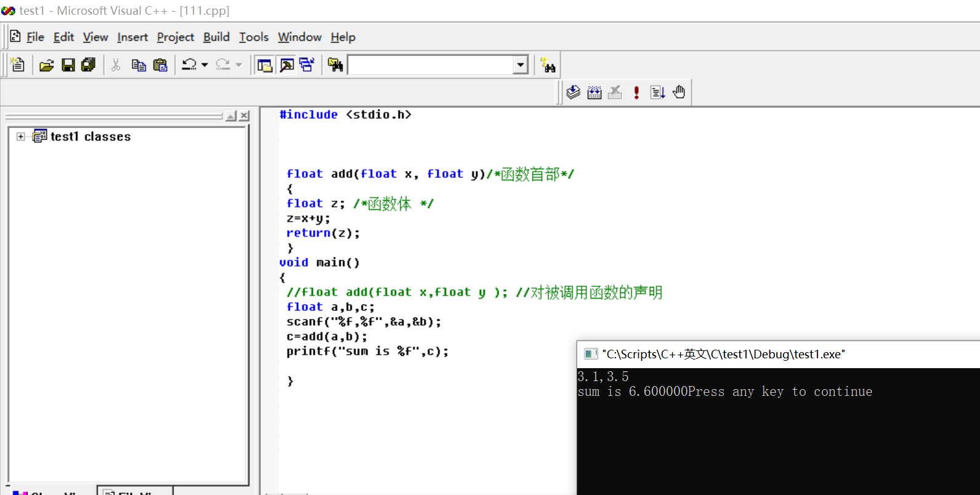Open the Project menu
The height and width of the screenshot is (495, 980).
click(x=176, y=37)
